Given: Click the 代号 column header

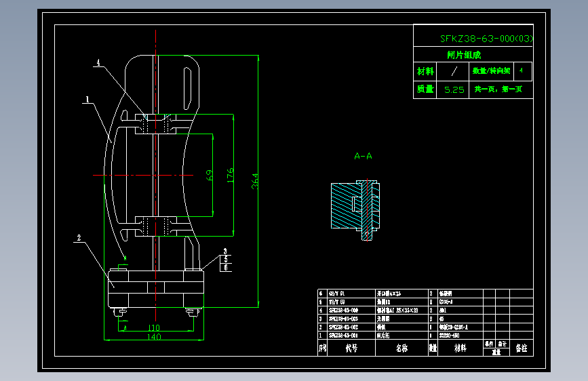Looking at the screenshot, I should pos(351,348).
